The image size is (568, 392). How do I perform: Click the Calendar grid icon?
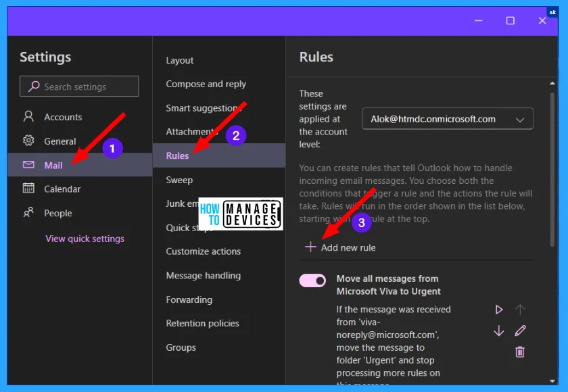[x=28, y=188]
